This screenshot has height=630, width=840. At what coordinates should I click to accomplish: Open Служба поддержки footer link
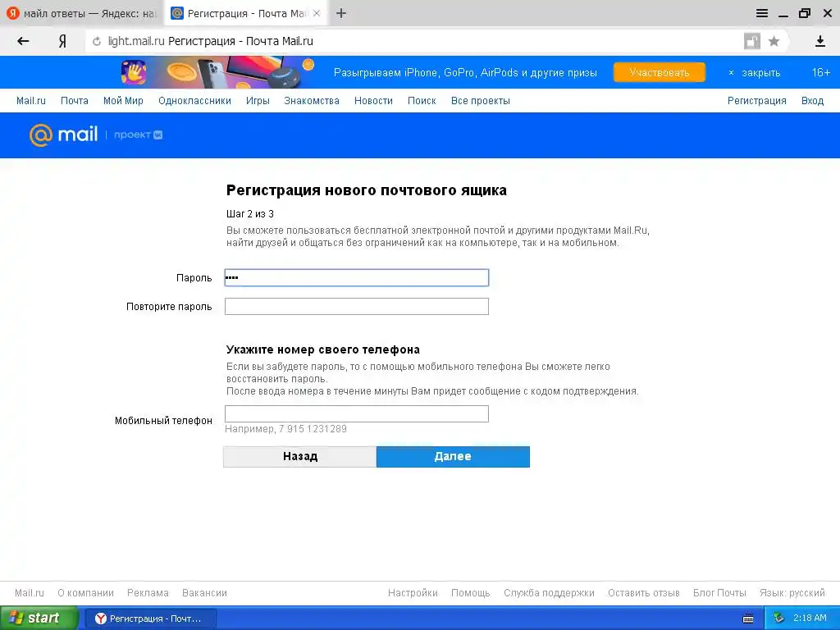point(549,593)
